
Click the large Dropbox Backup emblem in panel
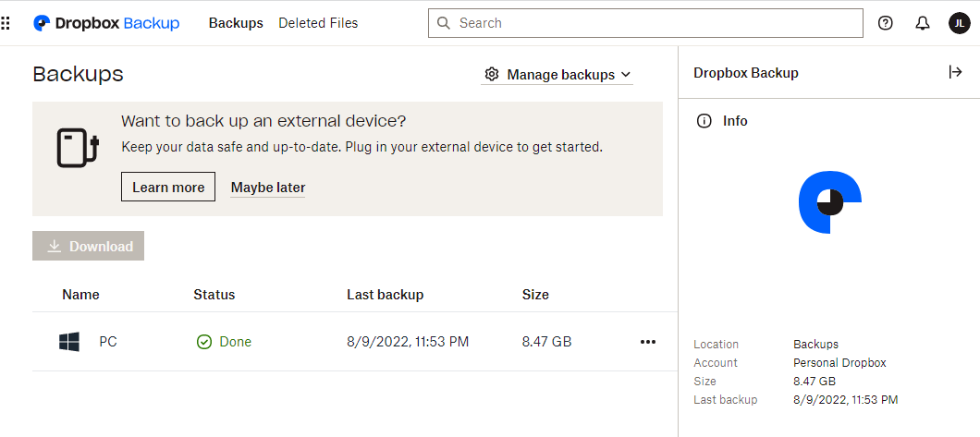click(x=830, y=202)
